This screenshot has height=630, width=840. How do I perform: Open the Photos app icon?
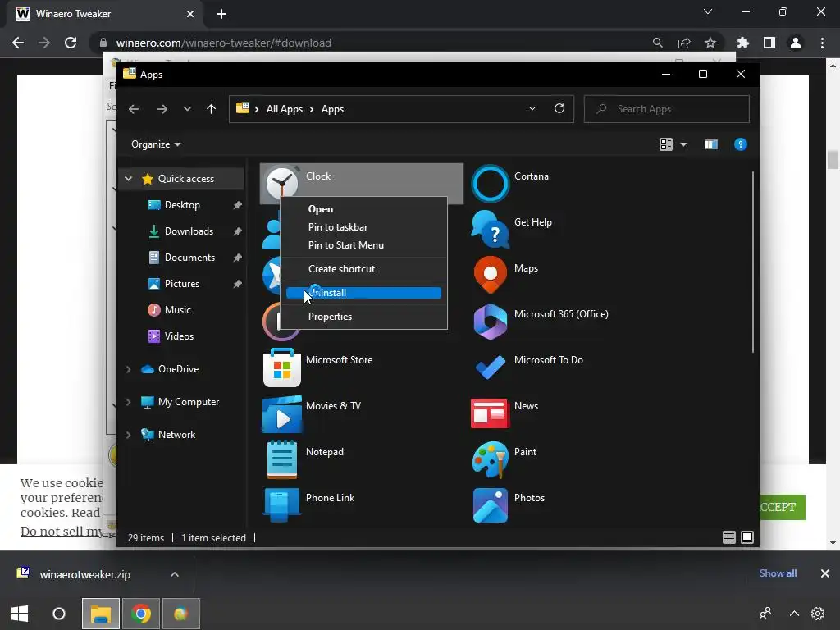click(490, 505)
